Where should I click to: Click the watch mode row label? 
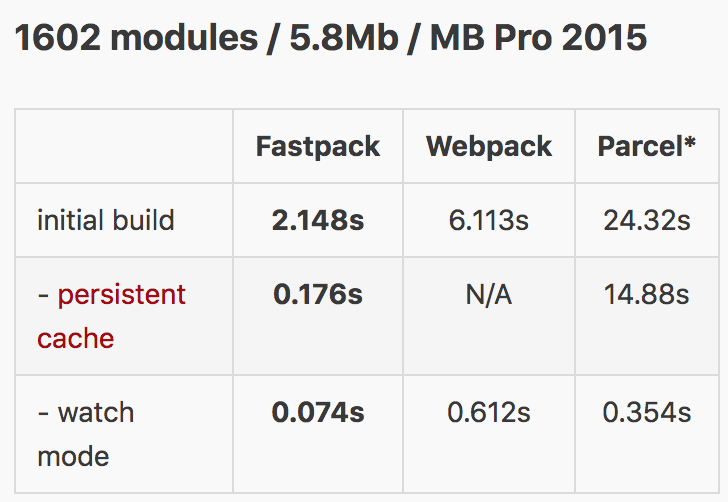86,434
